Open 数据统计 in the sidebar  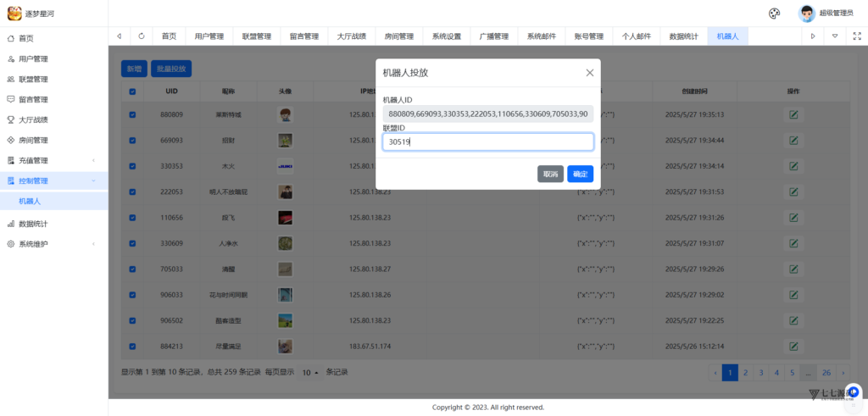53,224
